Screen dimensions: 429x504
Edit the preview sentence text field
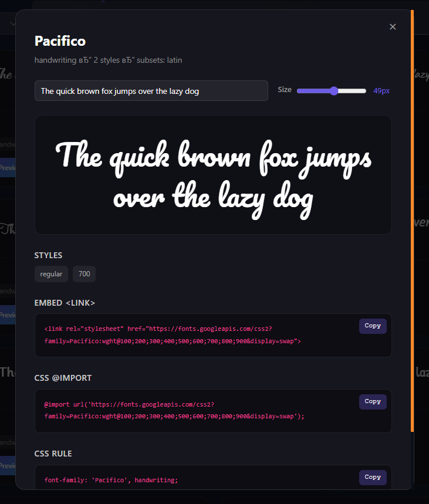pos(151,90)
